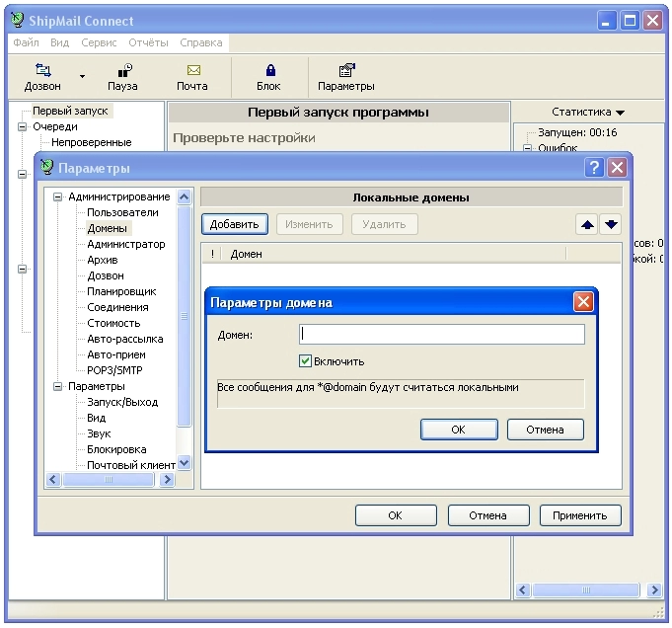Collapse the Ошибок node in statistics
This screenshot has height=628, width=672.
point(528,148)
